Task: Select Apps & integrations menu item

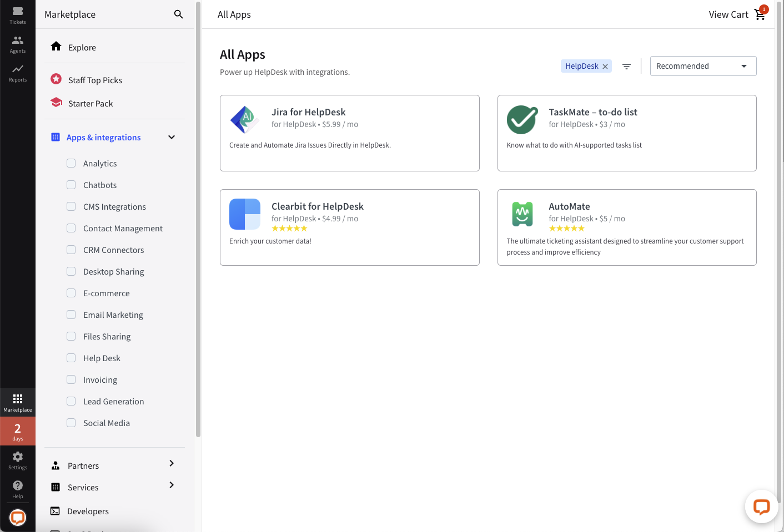Action: [x=104, y=138]
